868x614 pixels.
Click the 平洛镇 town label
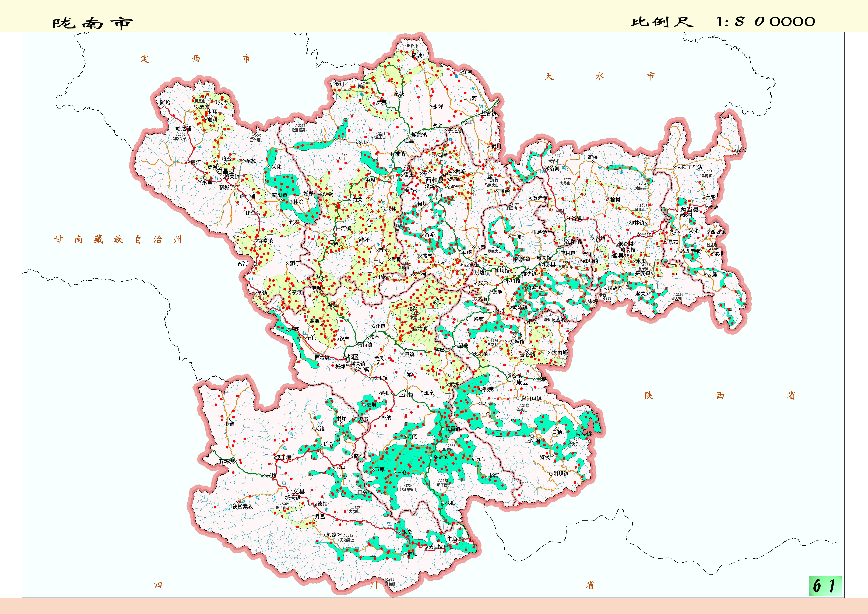point(476,319)
